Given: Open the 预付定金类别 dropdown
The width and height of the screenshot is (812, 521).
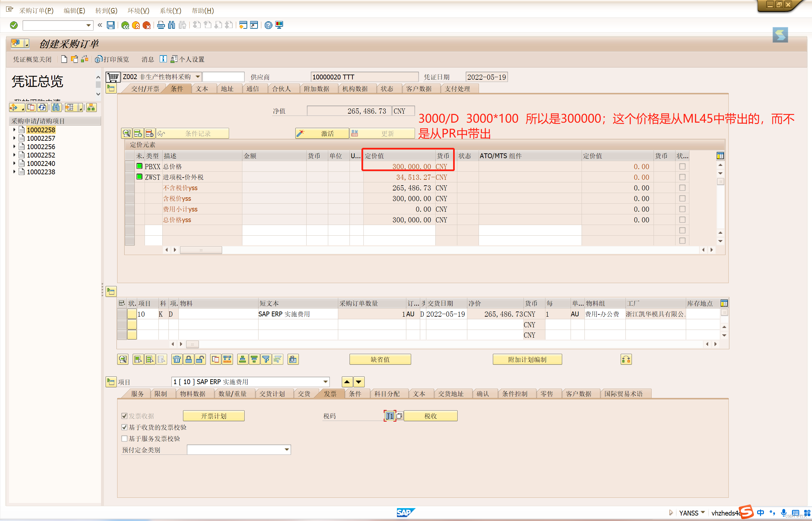Looking at the screenshot, I should [287, 450].
